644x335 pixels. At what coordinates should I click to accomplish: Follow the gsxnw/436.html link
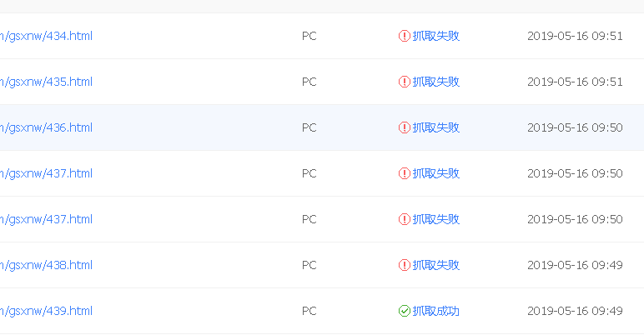point(46,128)
